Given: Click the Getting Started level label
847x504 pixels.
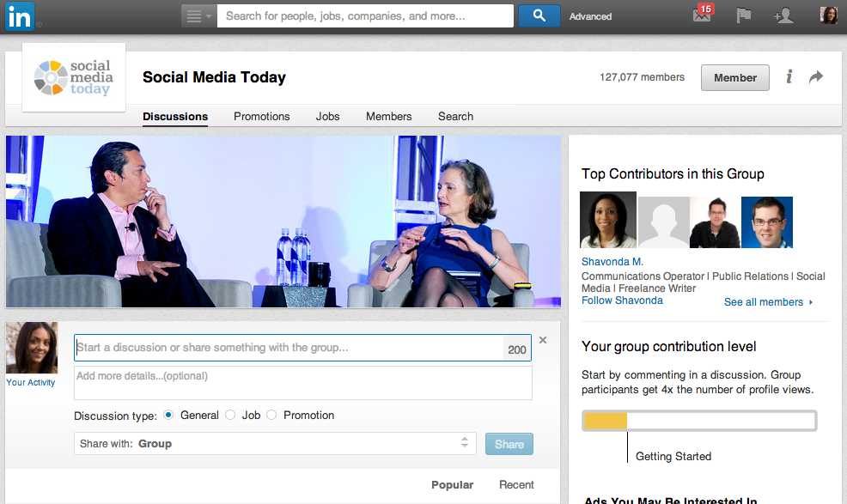Looking at the screenshot, I should click(673, 457).
